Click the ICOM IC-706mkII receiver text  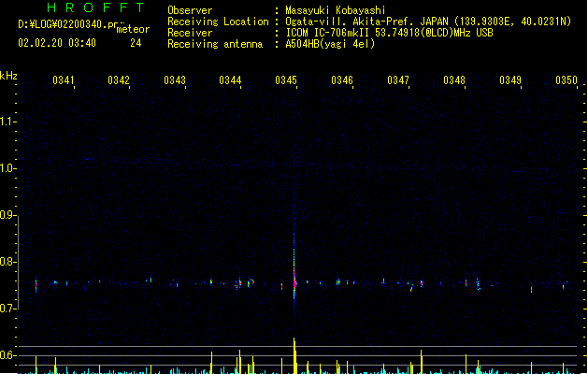tap(389, 33)
